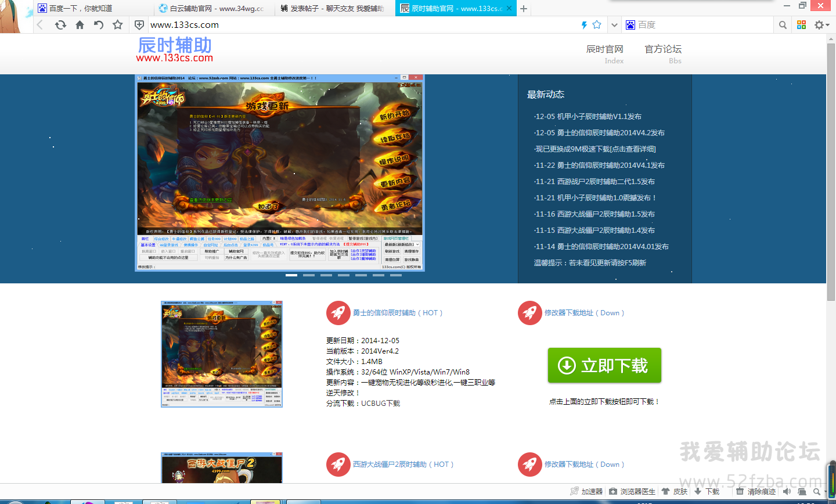The image size is (836, 504).
Task: Open news 11-21 西游战尸2辰时辅助二代1.5发布
Action: (594, 181)
